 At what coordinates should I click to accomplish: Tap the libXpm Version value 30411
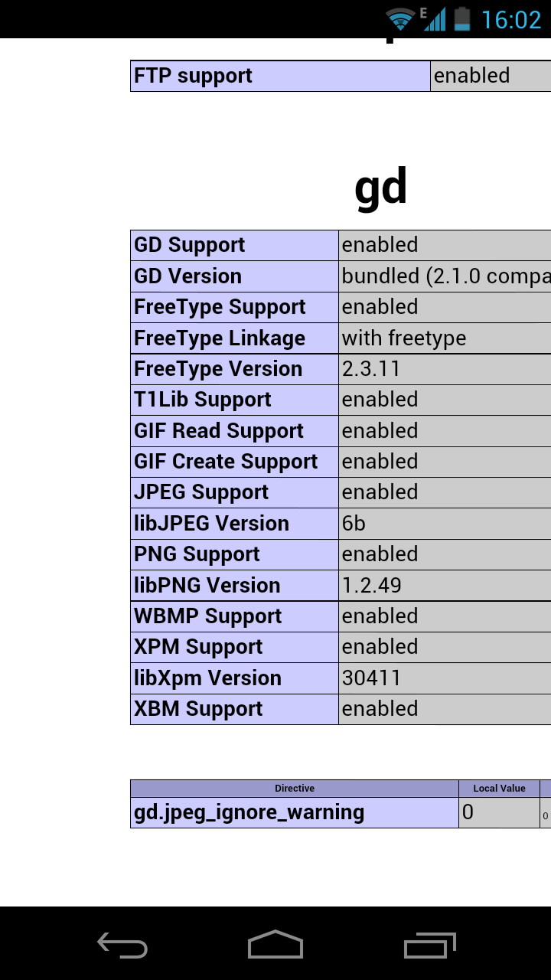pos(371,678)
